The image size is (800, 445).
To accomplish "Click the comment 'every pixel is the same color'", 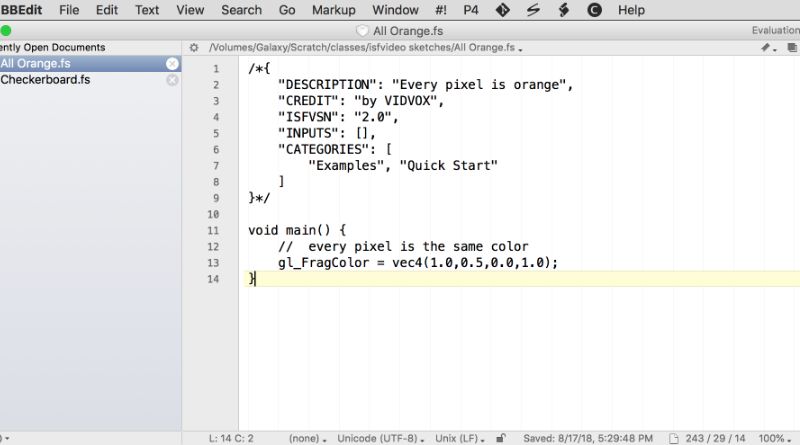I will pos(418,246).
